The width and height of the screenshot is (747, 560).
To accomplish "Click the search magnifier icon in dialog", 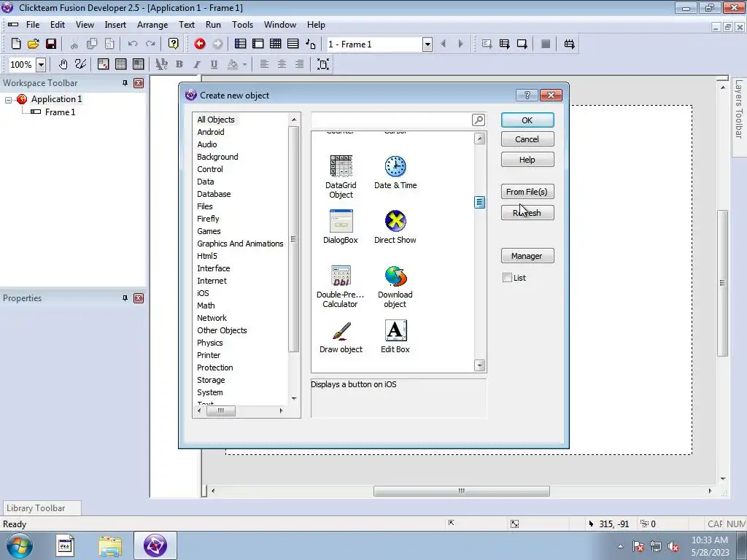I will click(x=479, y=120).
